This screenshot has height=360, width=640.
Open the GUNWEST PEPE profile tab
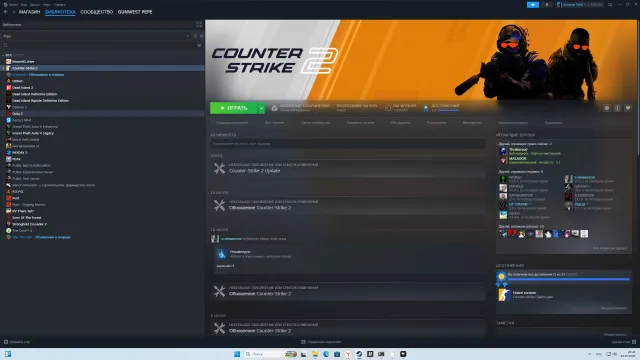click(135, 12)
